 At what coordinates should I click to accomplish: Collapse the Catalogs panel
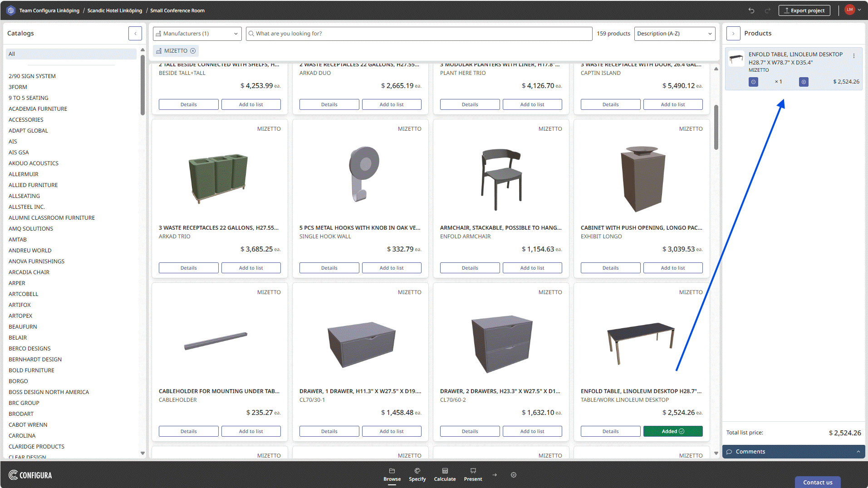(x=135, y=33)
